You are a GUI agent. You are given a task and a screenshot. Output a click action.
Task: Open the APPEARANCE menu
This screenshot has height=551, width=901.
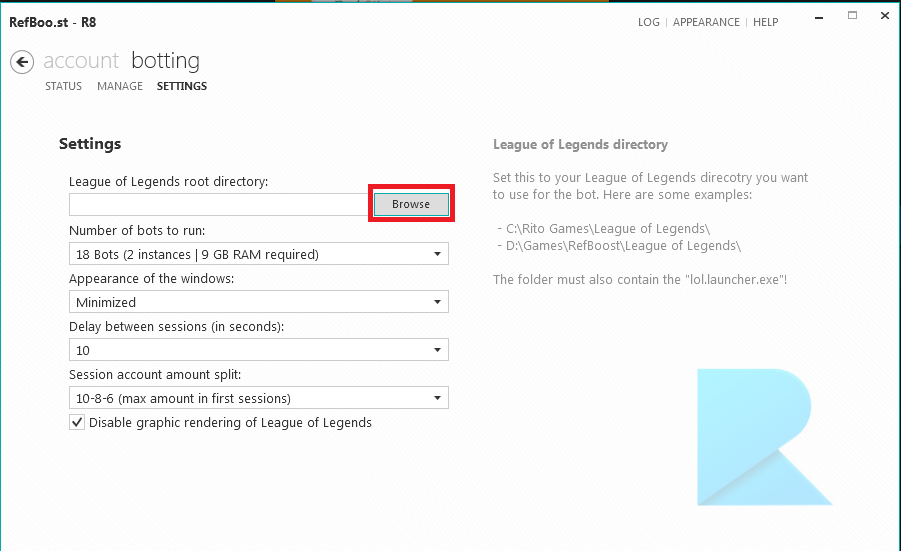tap(706, 22)
